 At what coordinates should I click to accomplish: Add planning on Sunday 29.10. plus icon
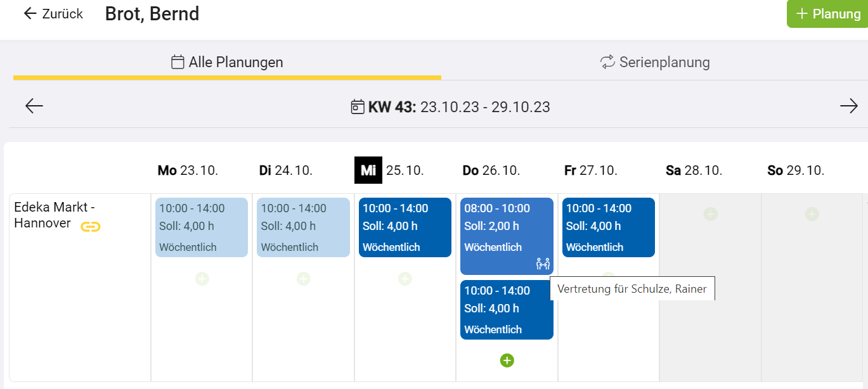(812, 214)
